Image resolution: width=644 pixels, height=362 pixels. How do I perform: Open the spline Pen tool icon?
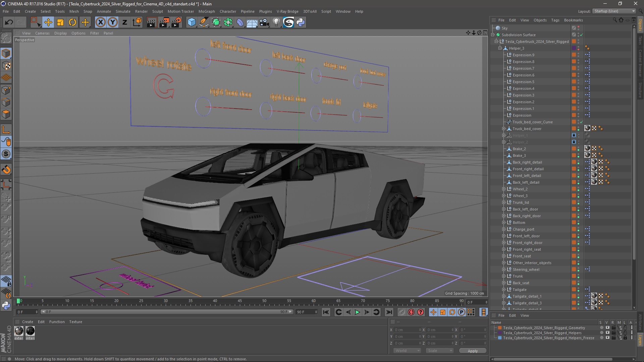[204, 22]
